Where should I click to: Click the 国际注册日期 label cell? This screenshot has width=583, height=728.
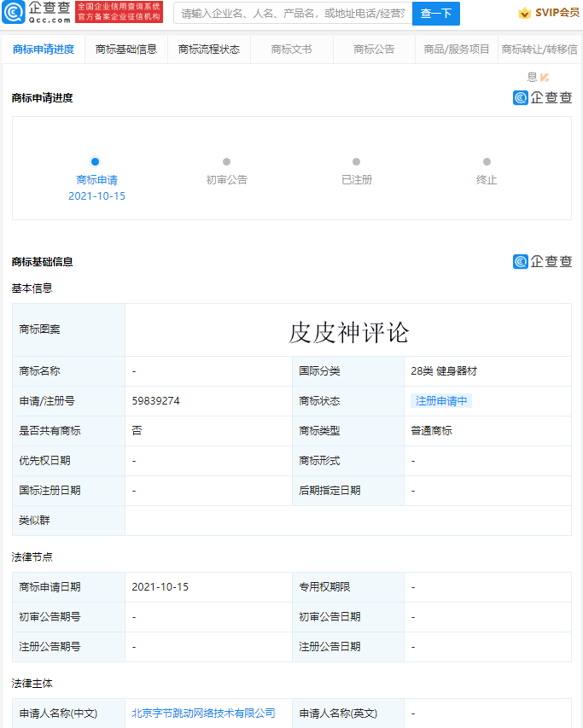coord(68,491)
